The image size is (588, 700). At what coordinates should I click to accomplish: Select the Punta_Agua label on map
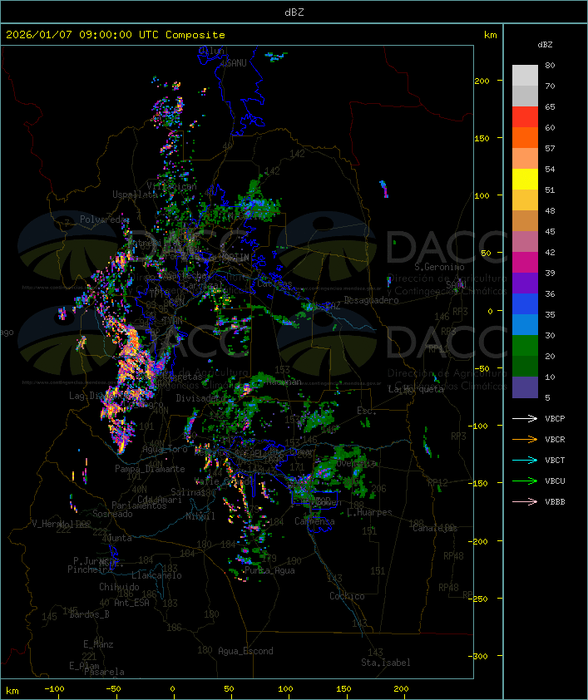[x=269, y=571]
